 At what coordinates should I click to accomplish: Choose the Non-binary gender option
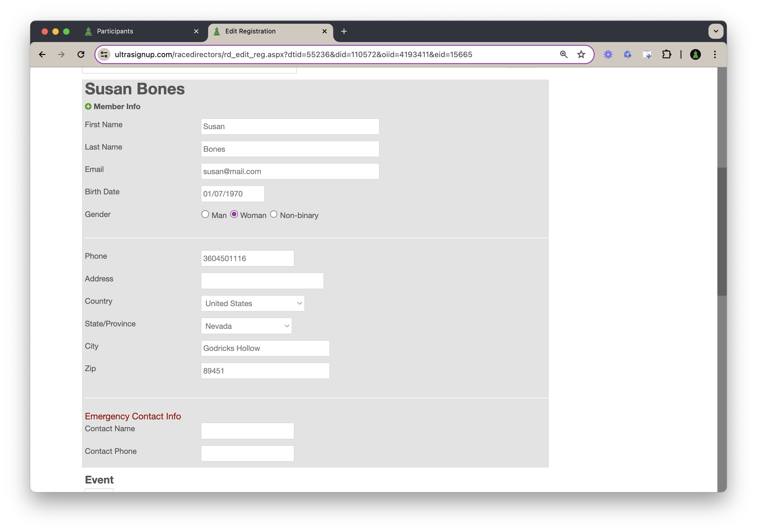click(x=274, y=214)
